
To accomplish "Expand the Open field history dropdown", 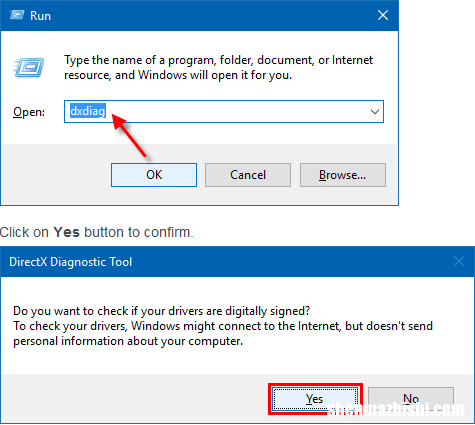I will pyautogui.click(x=375, y=112).
